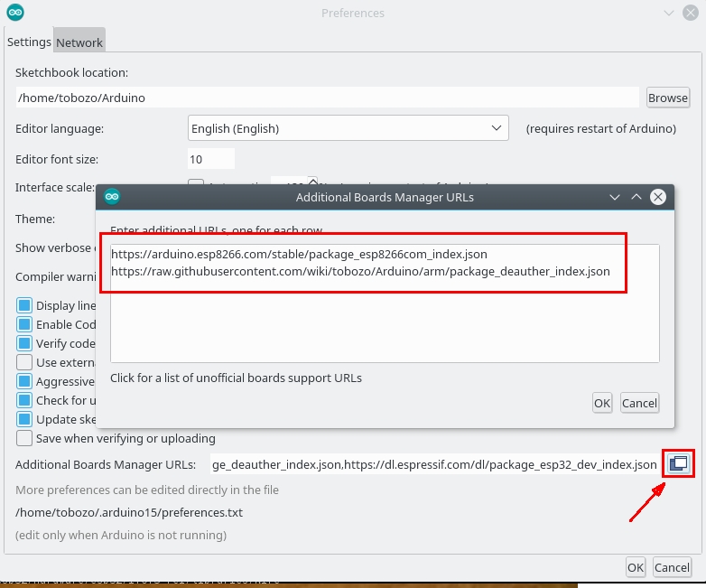The image size is (706, 588).
Task: Switch to the Settings tab
Action: (x=29, y=42)
